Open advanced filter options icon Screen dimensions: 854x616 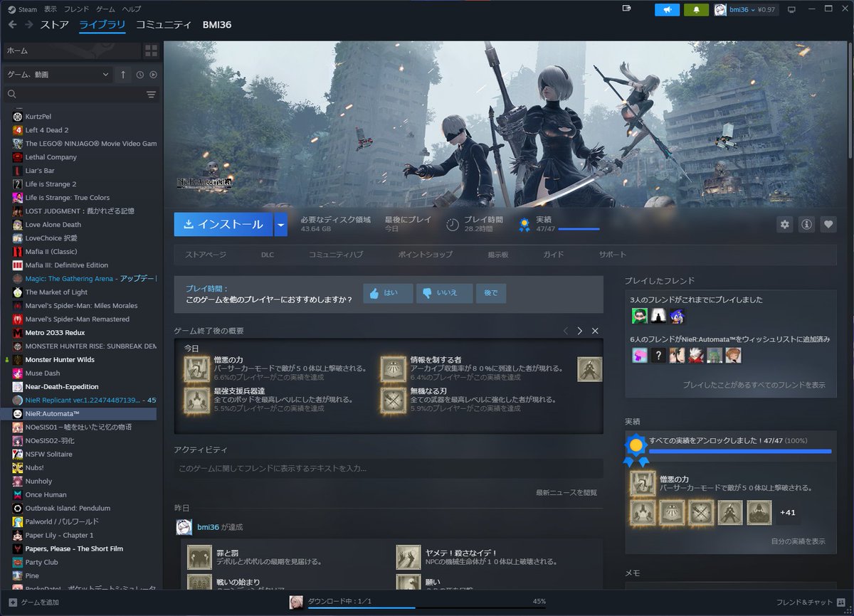pos(151,95)
